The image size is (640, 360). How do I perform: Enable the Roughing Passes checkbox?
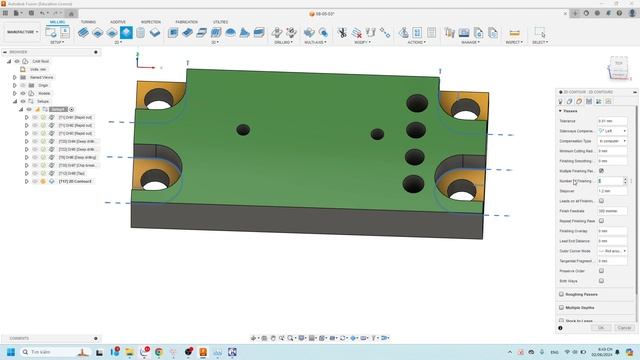[561, 294]
